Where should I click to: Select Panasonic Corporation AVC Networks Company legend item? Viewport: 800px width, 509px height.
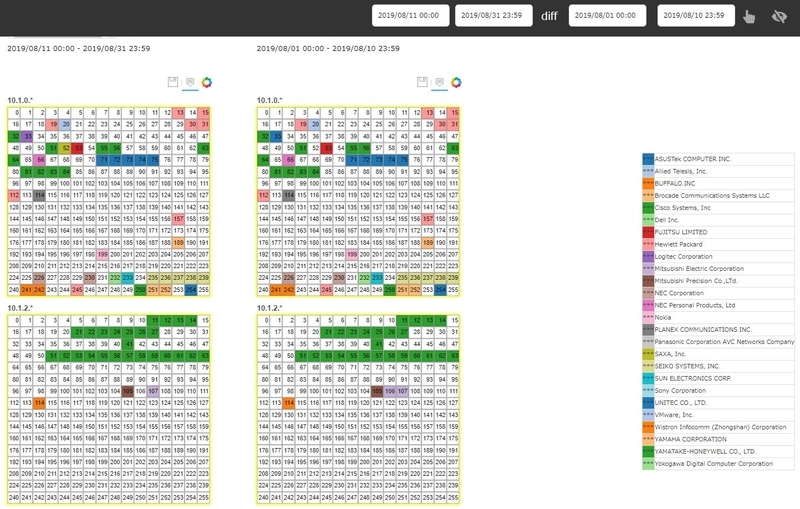pyautogui.click(x=718, y=342)
